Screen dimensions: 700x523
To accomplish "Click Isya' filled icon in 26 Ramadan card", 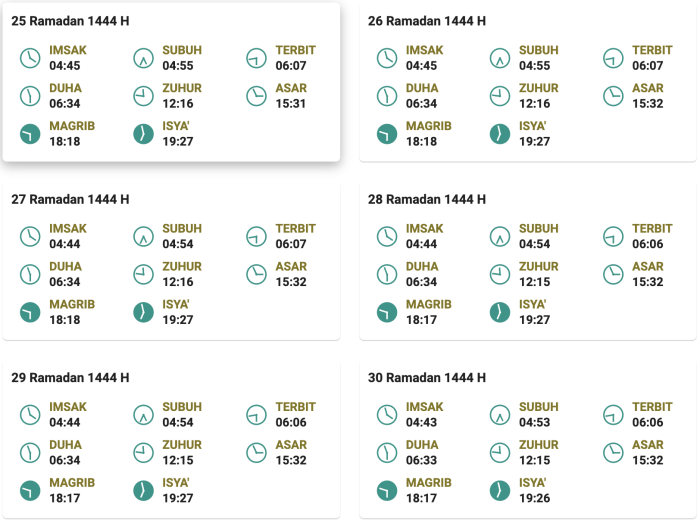I will [x=500, y=134].
